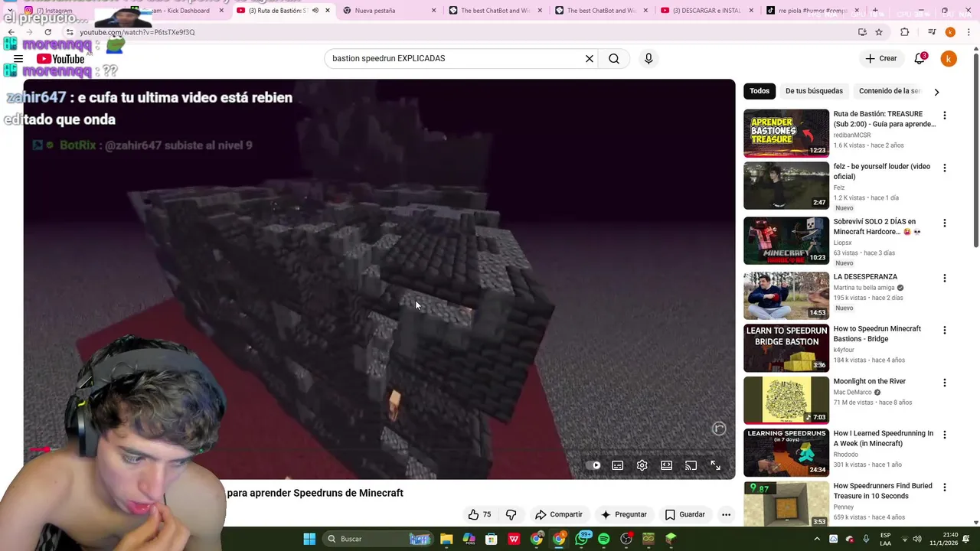The width and height of the screenshot is (980, 551).
Task: Select the De tus búsquedas chip
Action: tap(814, 91)
